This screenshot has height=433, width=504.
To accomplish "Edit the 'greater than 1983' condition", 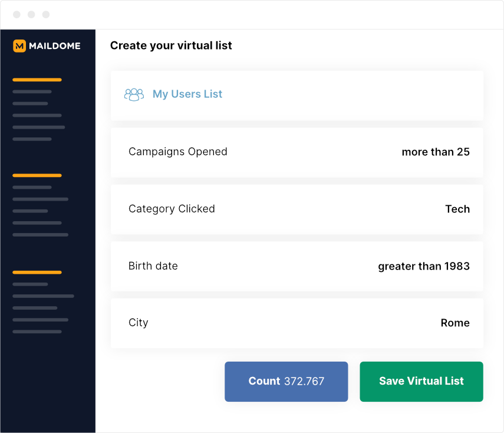I will coord(424,267).
